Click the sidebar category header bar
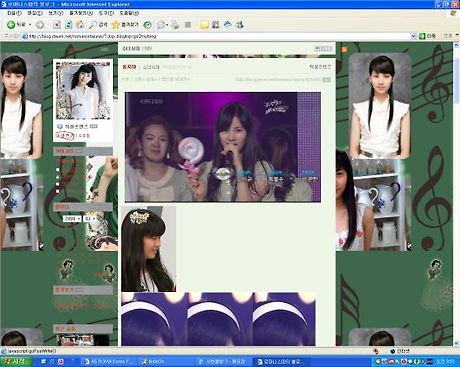The width and height of the screenshot is (460, 367). click(83, 151)
